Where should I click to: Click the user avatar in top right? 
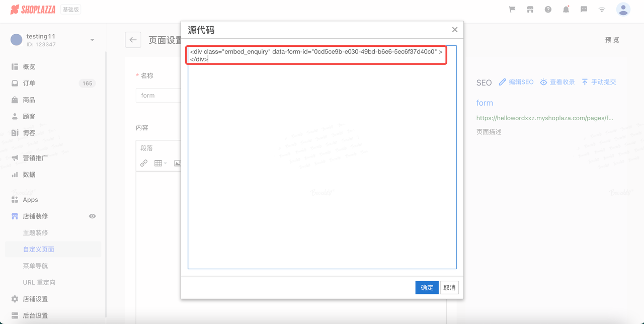click(x=623, y=10)
